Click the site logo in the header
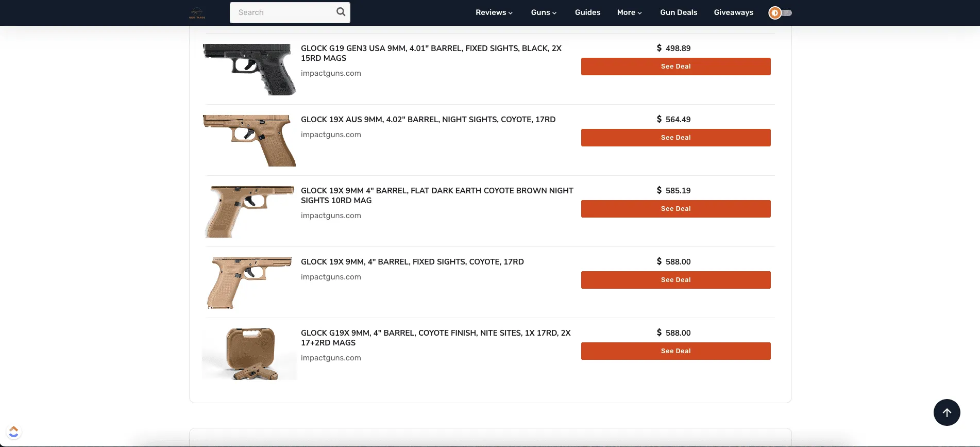 click(x=197, y=13)
